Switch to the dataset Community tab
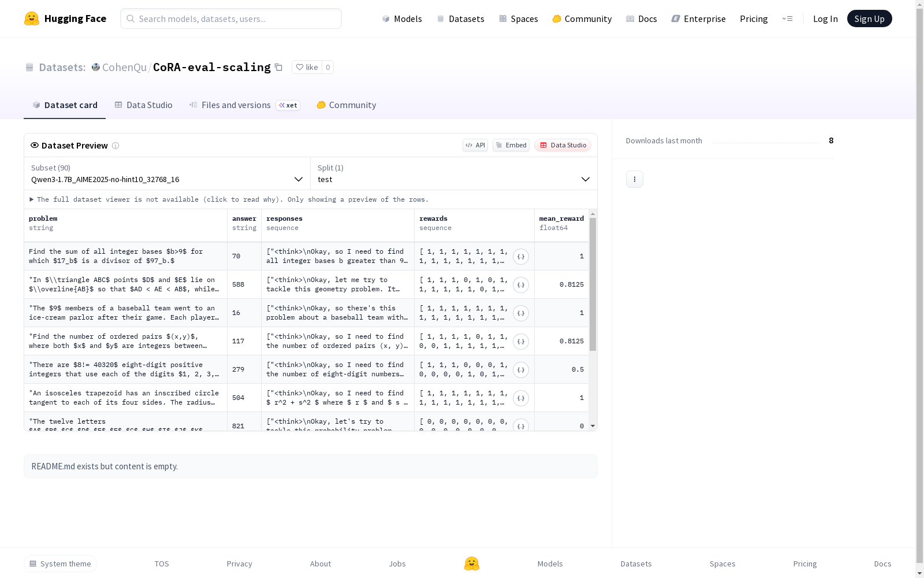Viewport: 924px width, 578px height. pos(346,105)
